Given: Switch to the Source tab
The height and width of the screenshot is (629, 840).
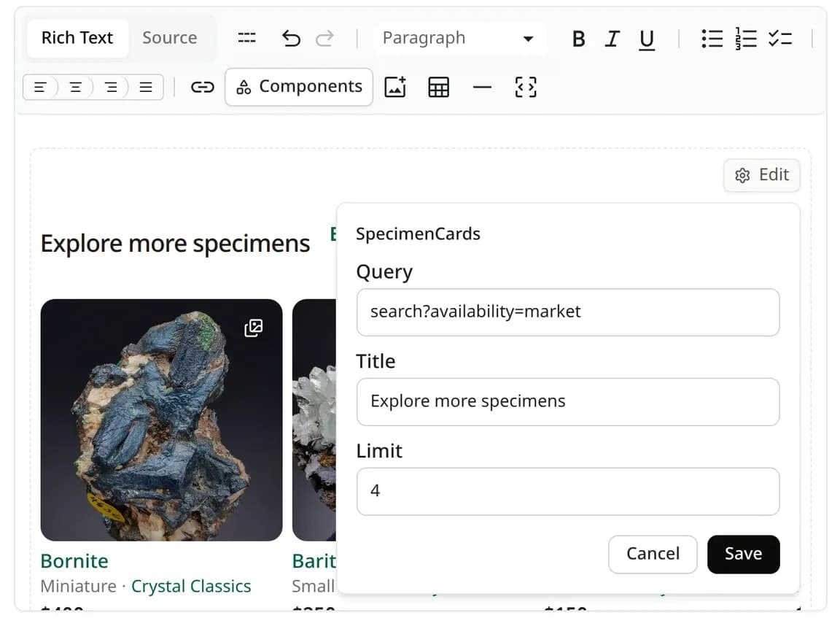Looking at the screenshot, I should click(x=169, y=38).
